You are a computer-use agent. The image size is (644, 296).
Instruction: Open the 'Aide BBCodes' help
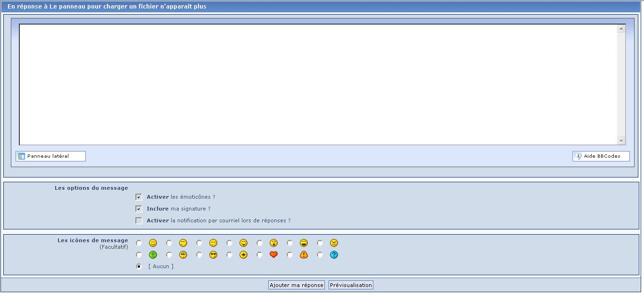[x=601, y=156]
